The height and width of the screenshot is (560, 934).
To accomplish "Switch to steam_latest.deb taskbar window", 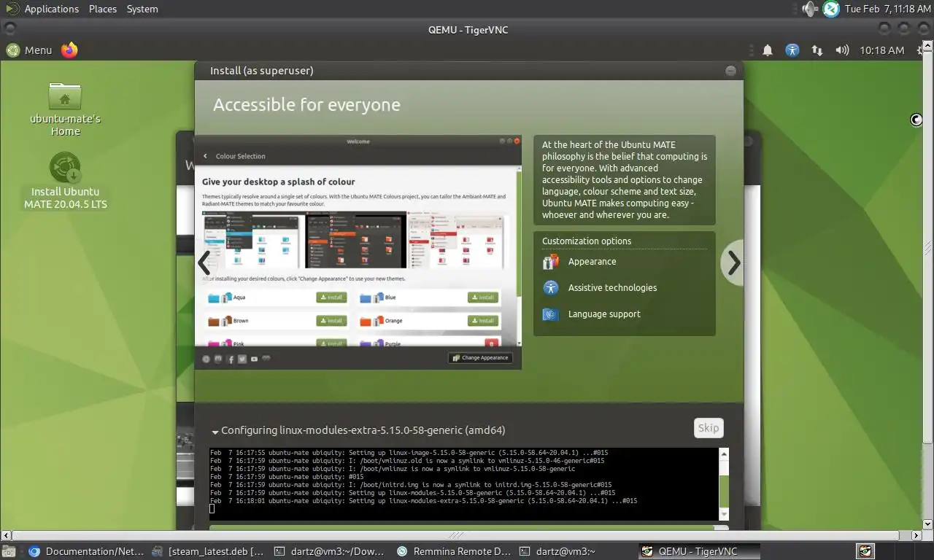I will 209,551.
